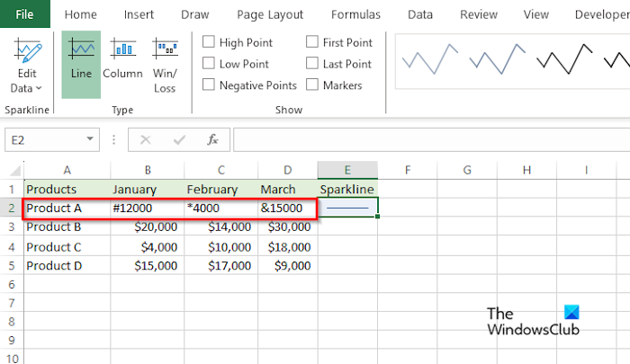Tick the Last Point checkbox
The height and width of the screenshot is (364, 630).
tap(311, 64)
